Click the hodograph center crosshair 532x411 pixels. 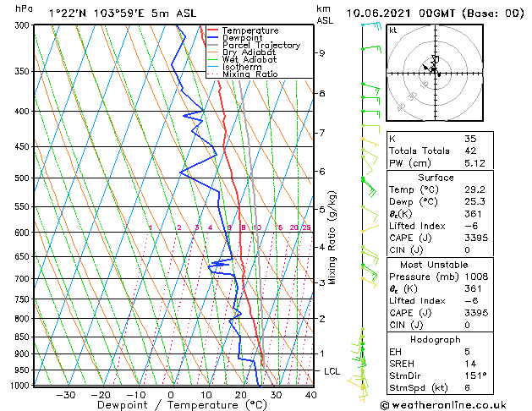435,73
